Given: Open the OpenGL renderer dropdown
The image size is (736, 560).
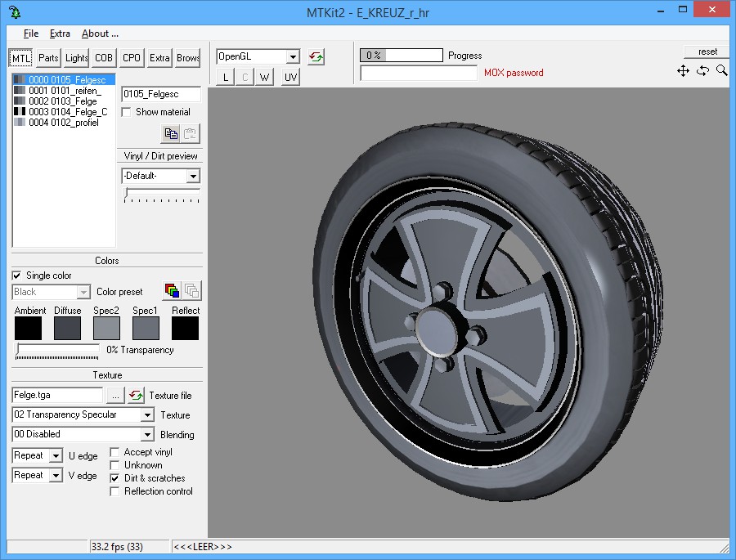Looking at the screenshot, I should tap(293, 57).
